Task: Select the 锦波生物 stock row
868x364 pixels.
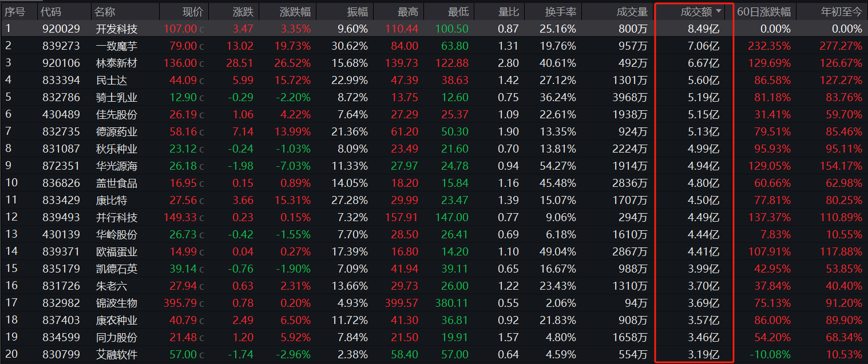Action: (x=117, y=303)
